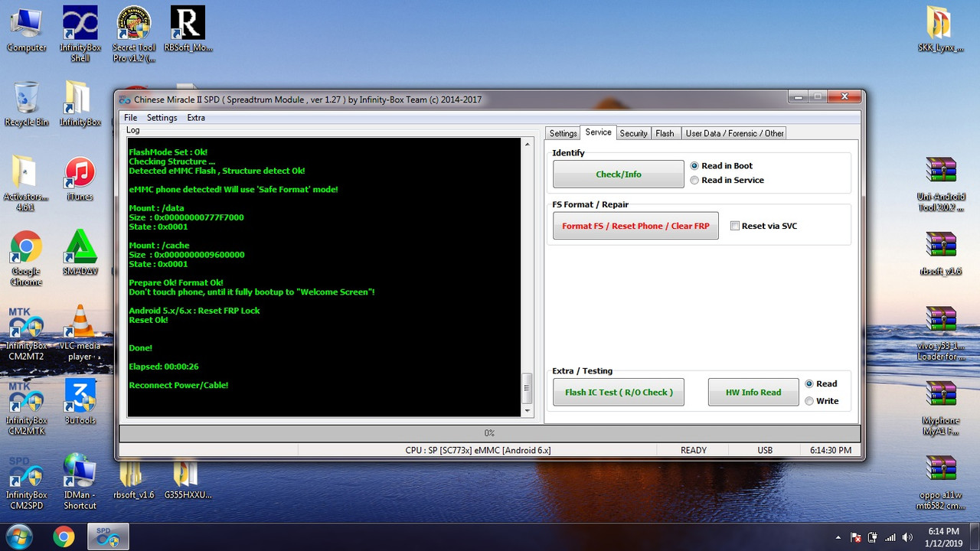Image resolution: width=980 pixels, height=551 pixels.
Task: Open vivo y53 Loader archive icon
Action: pos(940,333)
